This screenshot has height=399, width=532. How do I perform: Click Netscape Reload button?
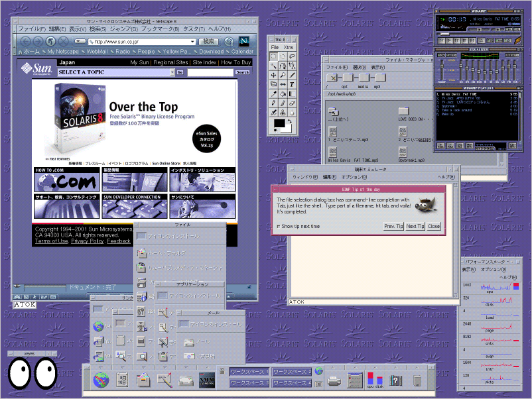tap(50, 41)
